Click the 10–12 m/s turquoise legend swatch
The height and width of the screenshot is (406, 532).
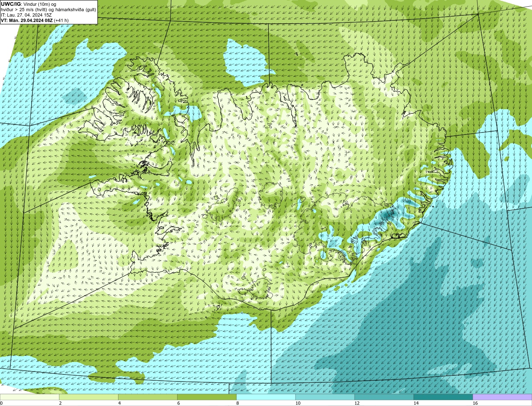(x=325, y=397)
